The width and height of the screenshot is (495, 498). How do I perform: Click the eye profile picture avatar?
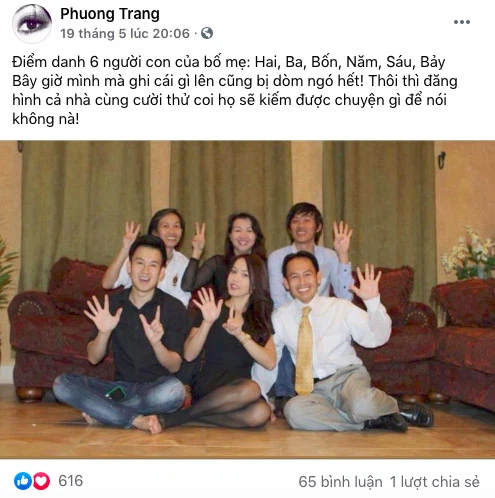[x=32, y=24]
